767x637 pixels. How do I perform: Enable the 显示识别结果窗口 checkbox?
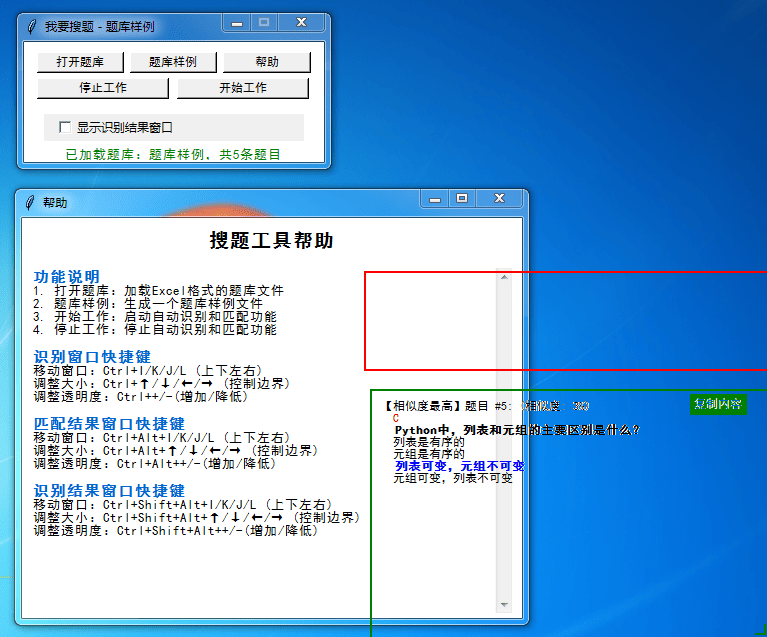(65, 127)
